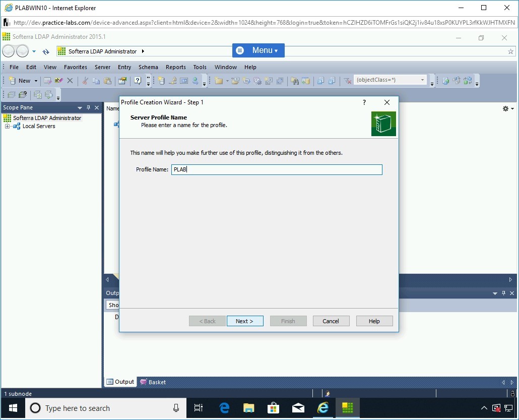Open the New button dropdown arrow

(x=36, y=81)
